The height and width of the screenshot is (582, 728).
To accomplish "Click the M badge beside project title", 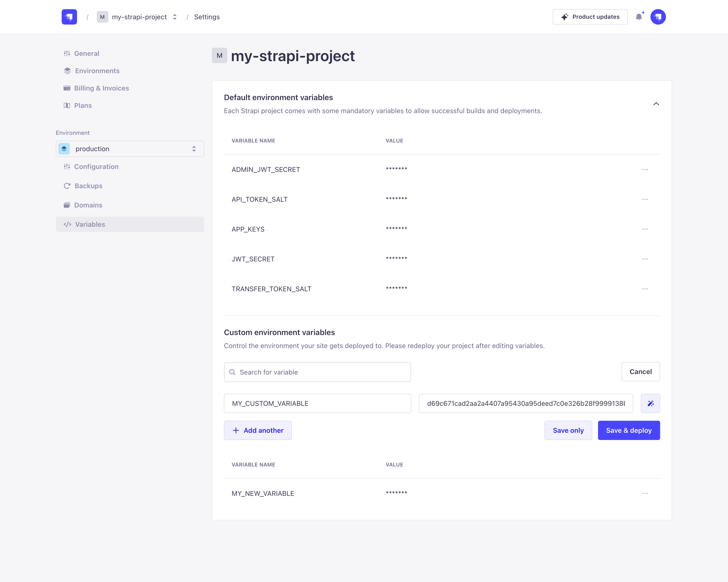I will coord(220,55).
